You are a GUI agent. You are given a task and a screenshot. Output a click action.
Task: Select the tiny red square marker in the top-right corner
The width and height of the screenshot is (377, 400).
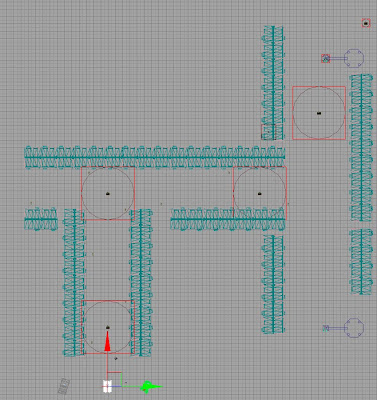[x=366, y=23]
